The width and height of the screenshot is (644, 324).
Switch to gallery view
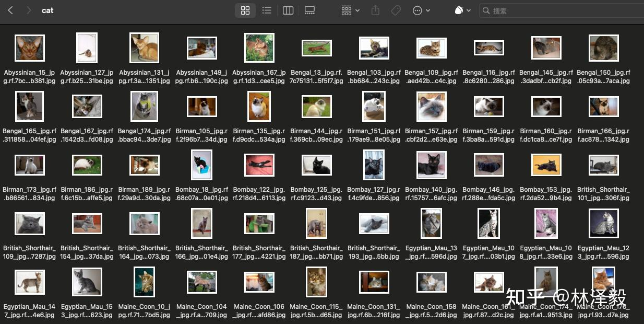coord(309,10)
